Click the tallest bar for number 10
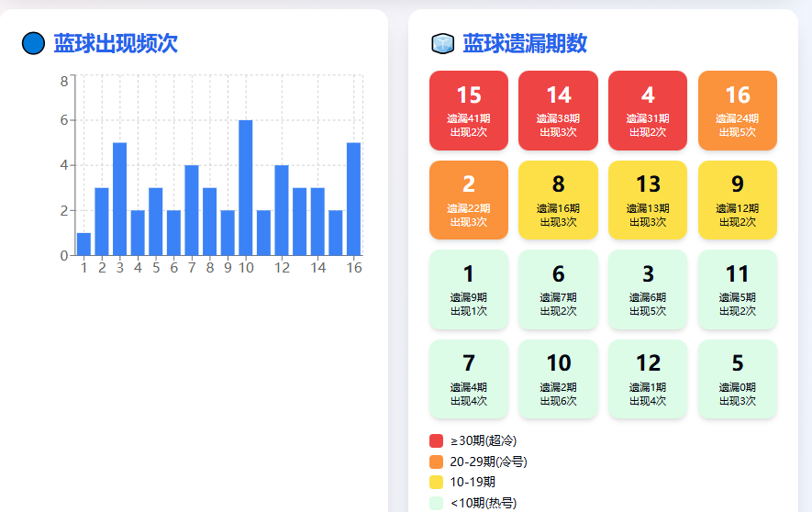The height and width of the screenshot is (512, 812). click(246, 188)
